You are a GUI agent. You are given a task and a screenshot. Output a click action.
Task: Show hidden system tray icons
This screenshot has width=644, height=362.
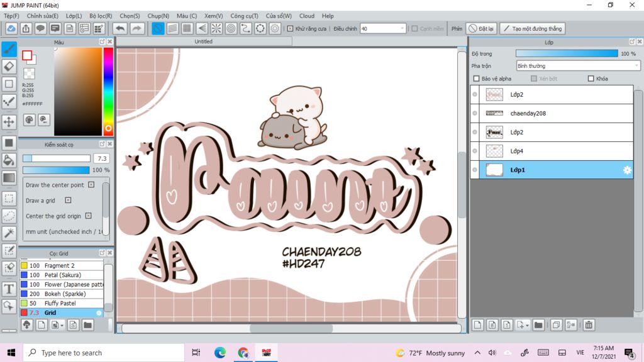click(477, 353)
